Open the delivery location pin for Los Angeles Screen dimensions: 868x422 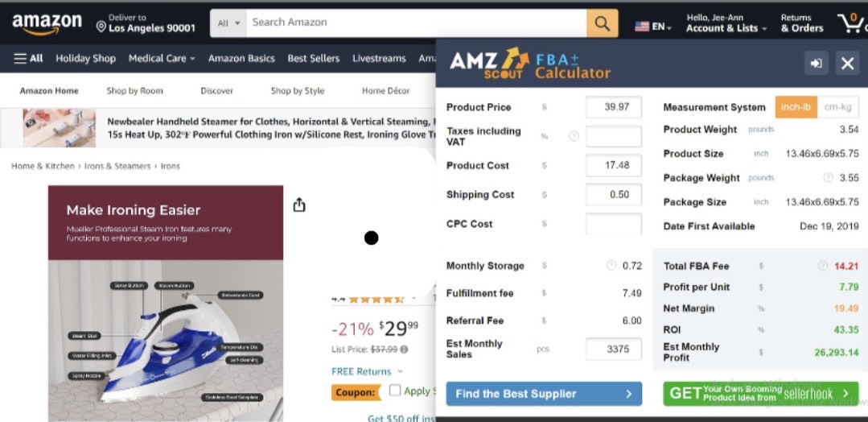click(x=101, y=27)
